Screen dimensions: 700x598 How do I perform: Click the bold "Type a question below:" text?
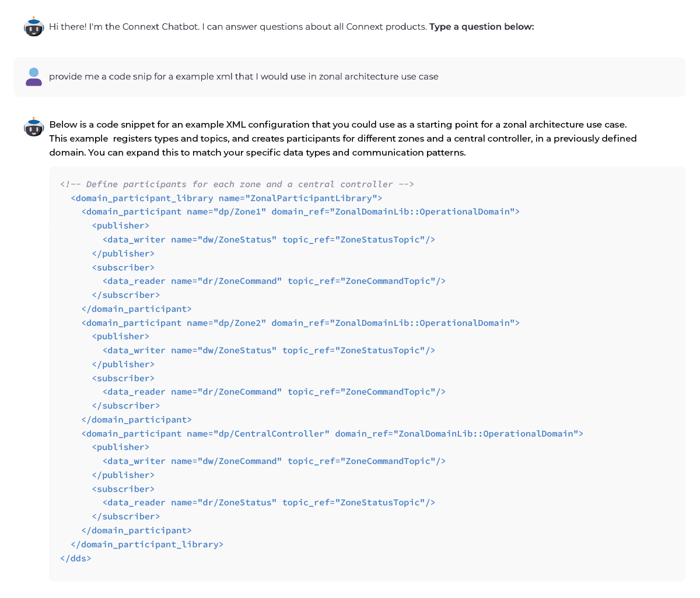pyautogui.click(x=481, y=27)
